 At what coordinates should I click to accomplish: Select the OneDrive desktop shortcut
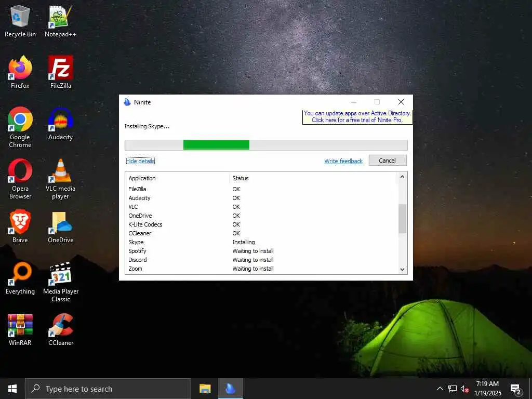point(60,227)
